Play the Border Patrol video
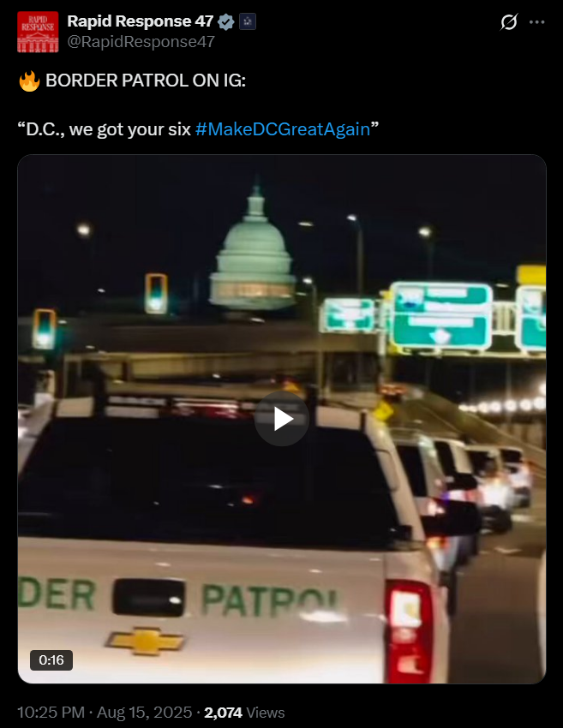 coord(281,419)
